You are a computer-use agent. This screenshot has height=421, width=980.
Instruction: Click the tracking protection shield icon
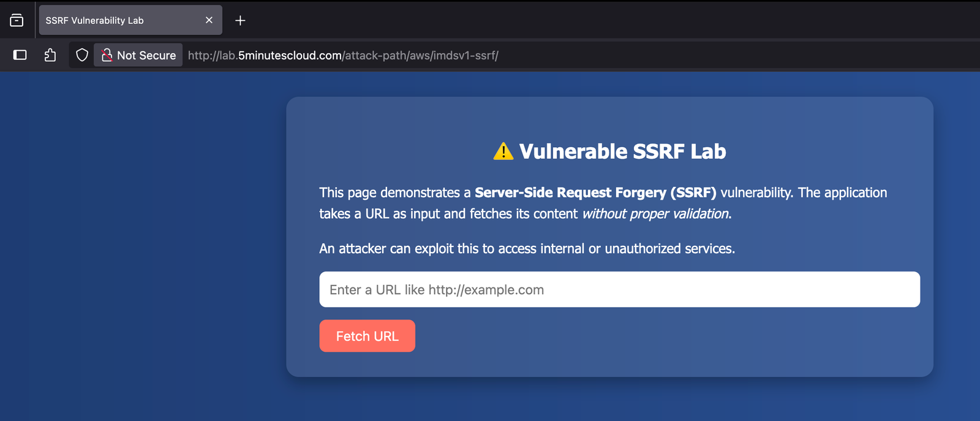pyautogui.click(x=82, y=55)
